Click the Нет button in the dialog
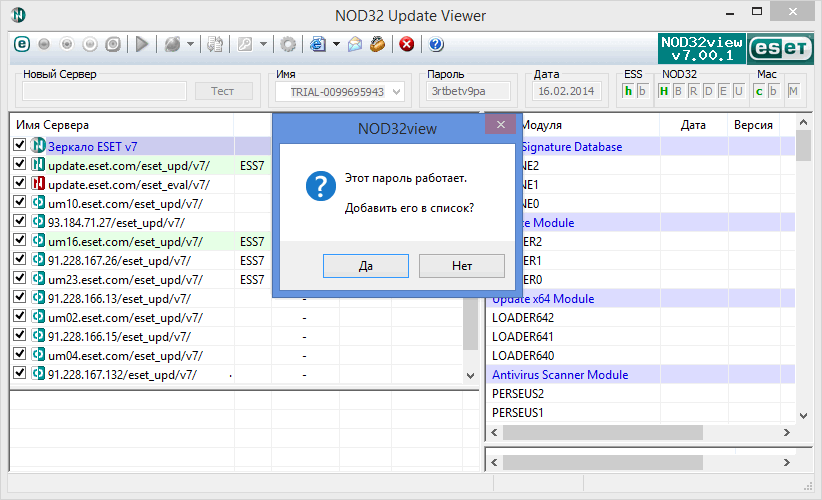Screen dimensions: 822x500 click(x=461, y=266)
